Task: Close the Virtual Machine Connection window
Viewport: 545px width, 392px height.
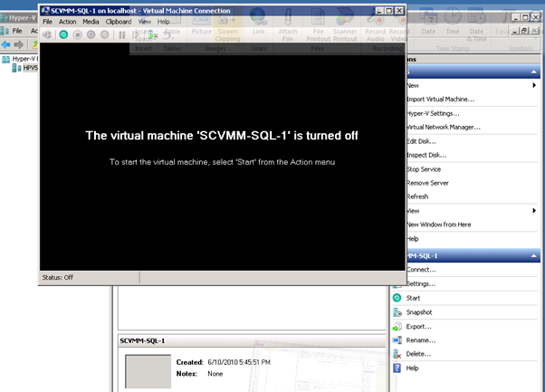Action: 400,11
